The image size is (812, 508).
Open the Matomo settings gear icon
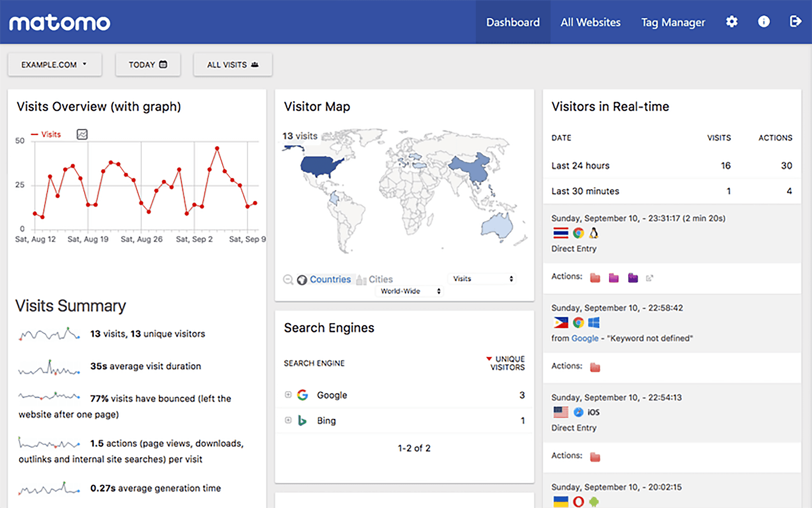pos(731,22)
